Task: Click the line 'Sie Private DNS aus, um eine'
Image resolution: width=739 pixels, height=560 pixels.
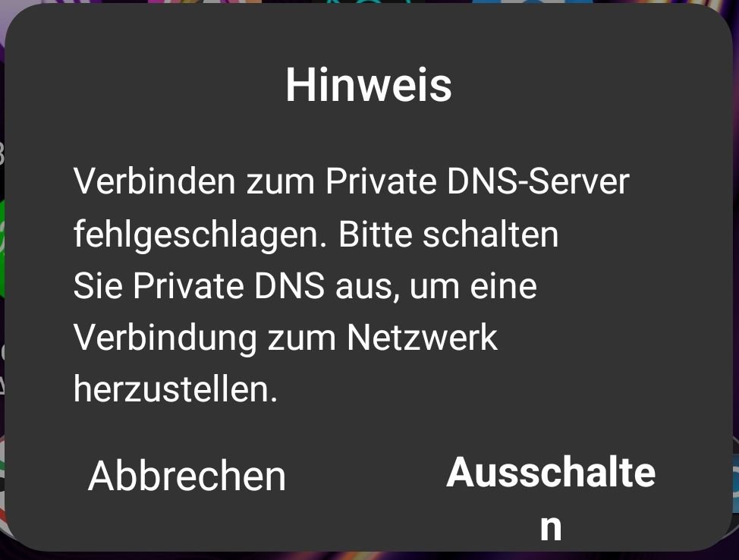Action: click(x=305, y=286)
